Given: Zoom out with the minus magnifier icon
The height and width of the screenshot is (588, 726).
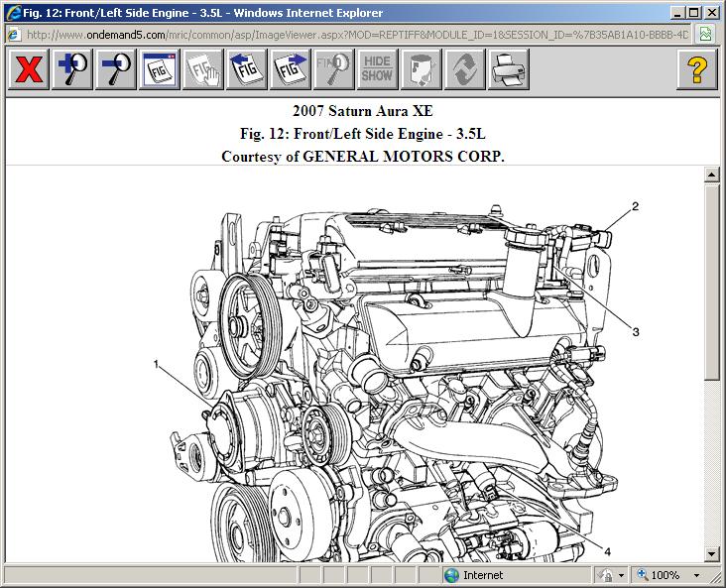Looking at the screenshot, I should coord(116,69).
